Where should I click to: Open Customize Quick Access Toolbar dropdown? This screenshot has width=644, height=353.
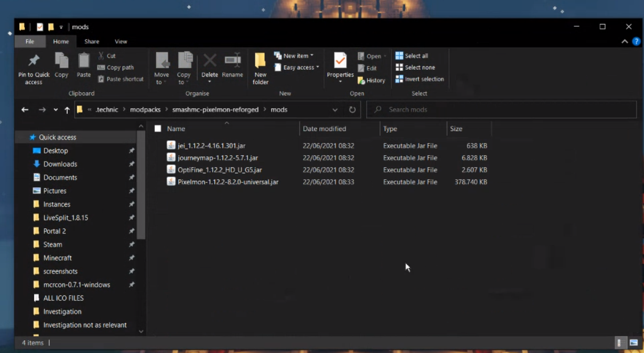point(61,27)
